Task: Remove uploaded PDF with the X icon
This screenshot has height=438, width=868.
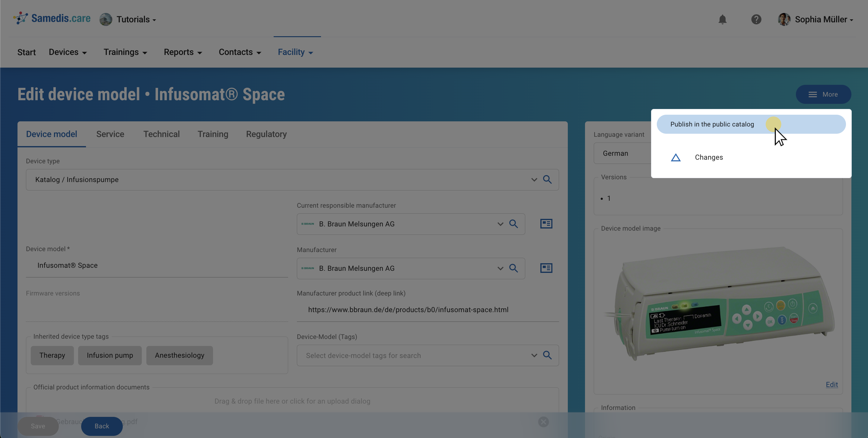Action: 543,422
